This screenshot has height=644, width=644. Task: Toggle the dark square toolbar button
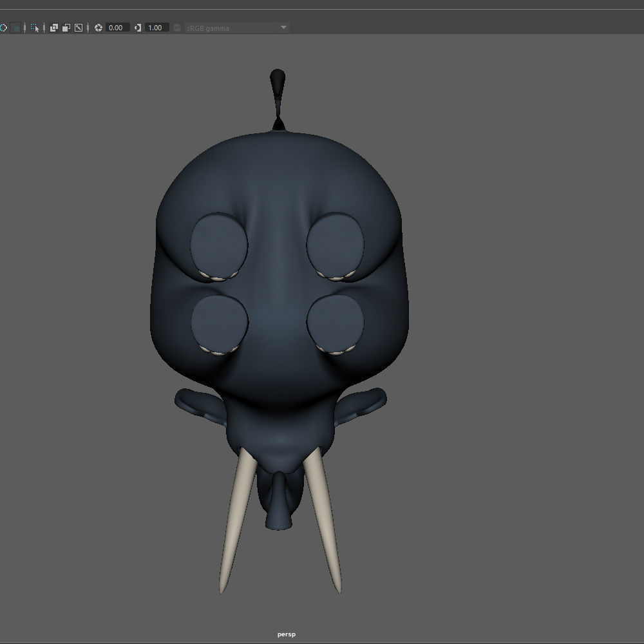(x=16, y=28)
